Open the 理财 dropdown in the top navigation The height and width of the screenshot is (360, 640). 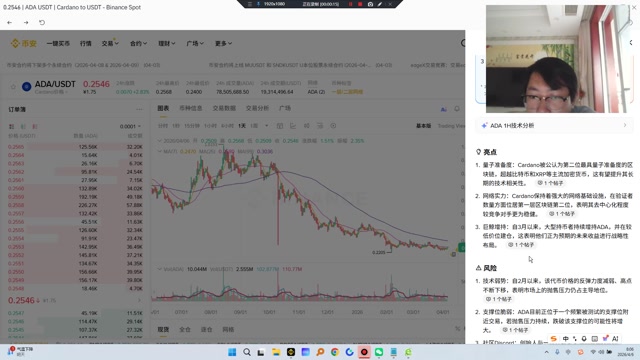point(167,43)
